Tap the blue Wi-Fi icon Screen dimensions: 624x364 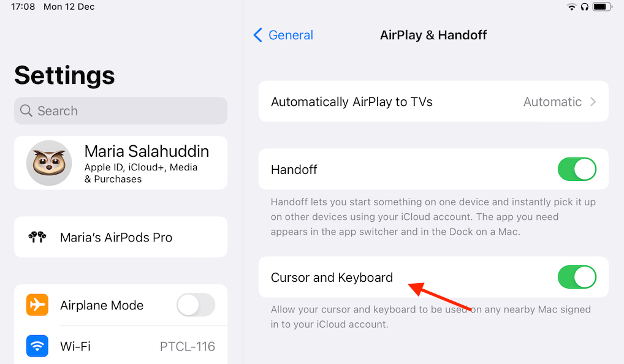(37, 346)
